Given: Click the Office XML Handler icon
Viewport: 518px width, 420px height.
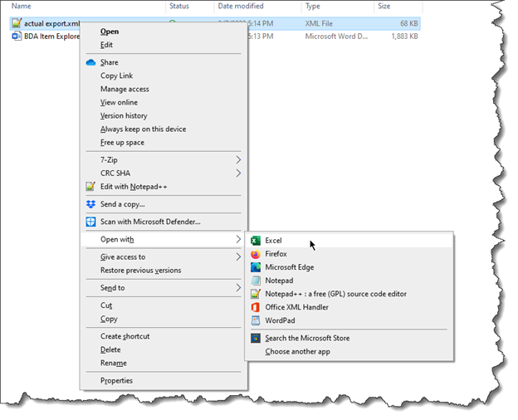Looking at the screenshot, I should point(256,307).
